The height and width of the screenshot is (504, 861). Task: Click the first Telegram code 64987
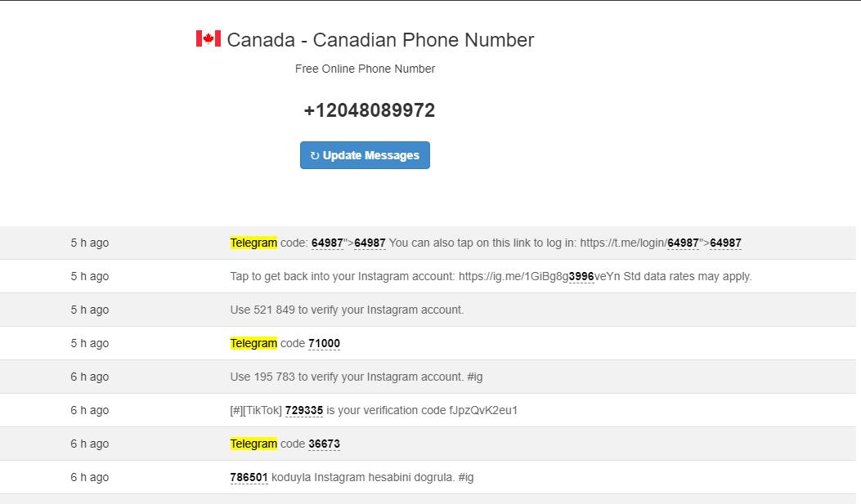click(x=327, y=243)
